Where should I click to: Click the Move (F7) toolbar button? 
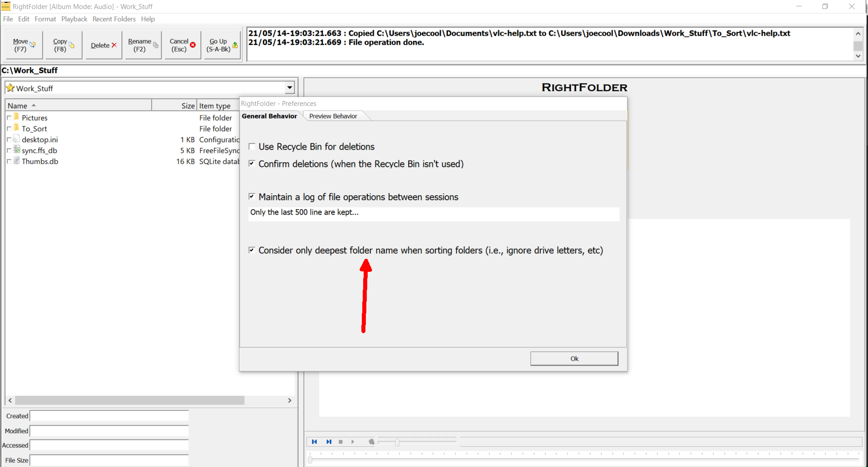pyautogui.click(x=24, y=45)
